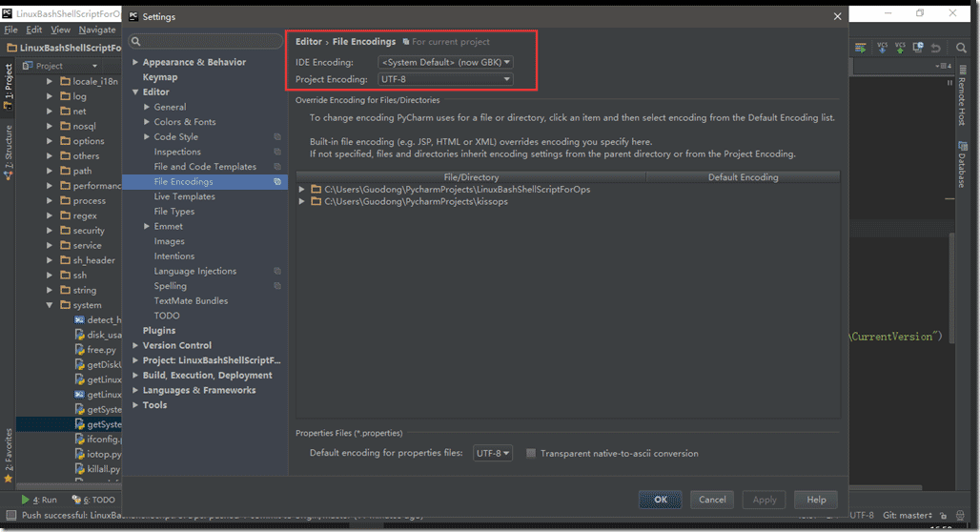Expand the Version Control settings category

135,345
